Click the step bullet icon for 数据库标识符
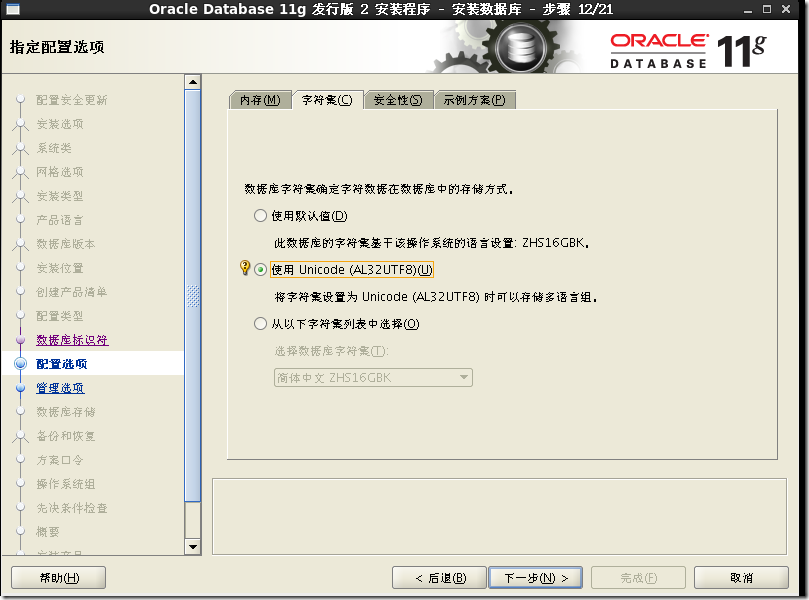809x600 pixels. [x=21, y=340]
